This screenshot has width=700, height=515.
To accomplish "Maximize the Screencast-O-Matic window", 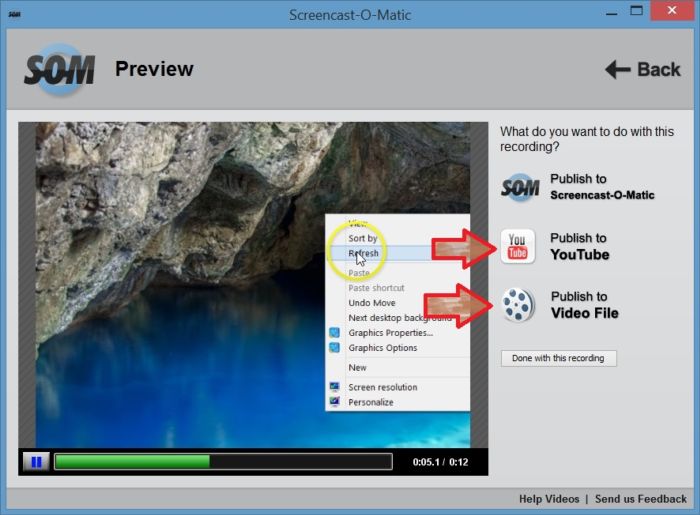I will tap(636, 11).
